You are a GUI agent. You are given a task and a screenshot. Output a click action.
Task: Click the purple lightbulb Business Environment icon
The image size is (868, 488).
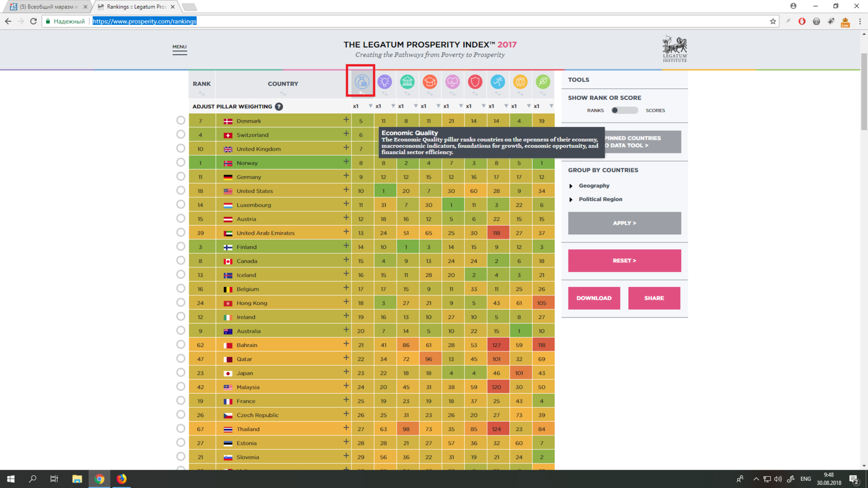click(x=385, y=82)
